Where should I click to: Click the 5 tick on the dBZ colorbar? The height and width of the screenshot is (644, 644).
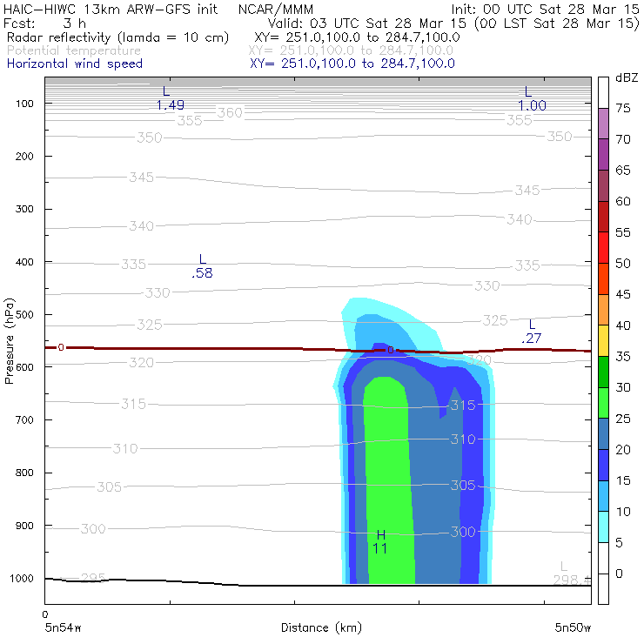coord(619,543)
